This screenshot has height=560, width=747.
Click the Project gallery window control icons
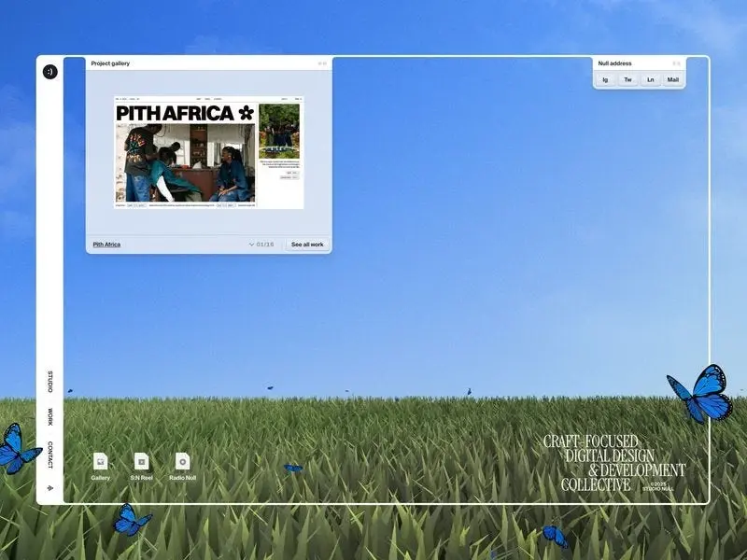(322, 63)
